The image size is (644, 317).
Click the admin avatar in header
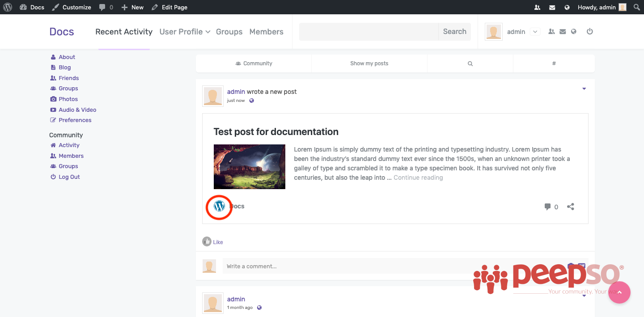(494, 32)
